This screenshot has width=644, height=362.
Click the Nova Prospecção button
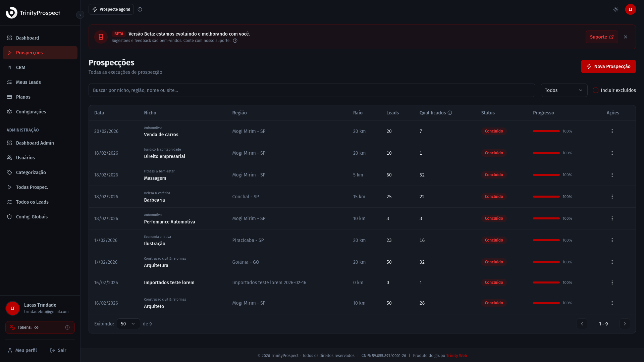(x=608, y=66)
